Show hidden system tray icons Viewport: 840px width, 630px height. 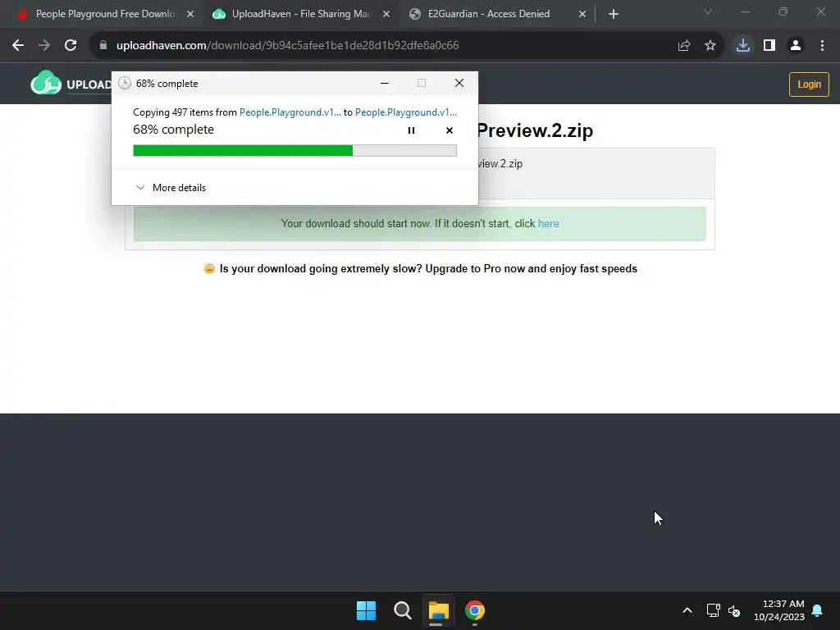coord(687,610)
